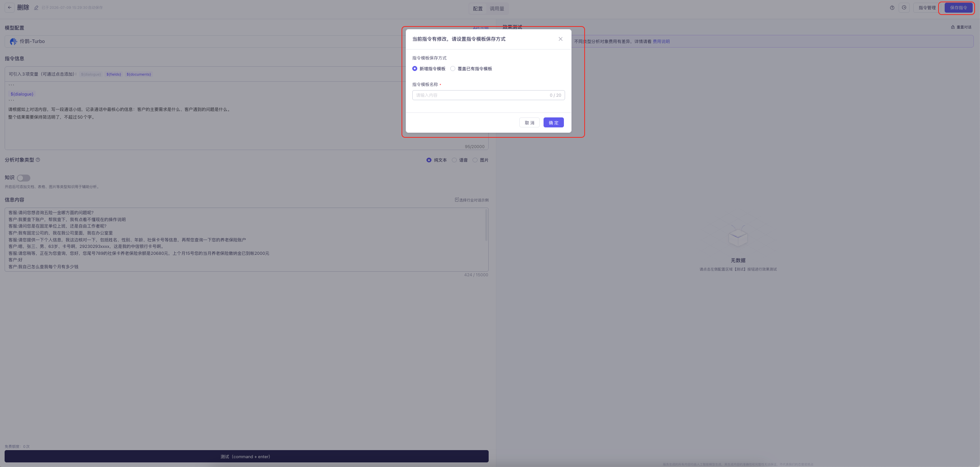Insert the ${fields} variable tag
Image resolution: width=980 pixels, height=467 pixels.
114,74
